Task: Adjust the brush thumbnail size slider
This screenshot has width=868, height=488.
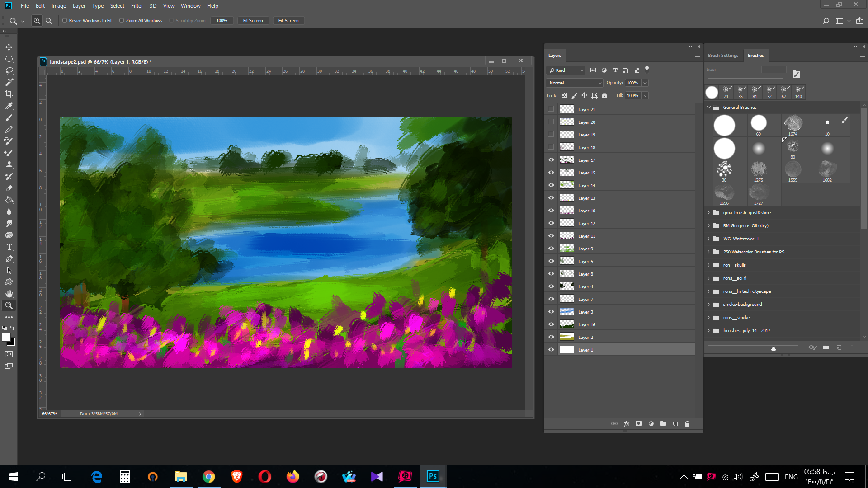Action: 774,348
